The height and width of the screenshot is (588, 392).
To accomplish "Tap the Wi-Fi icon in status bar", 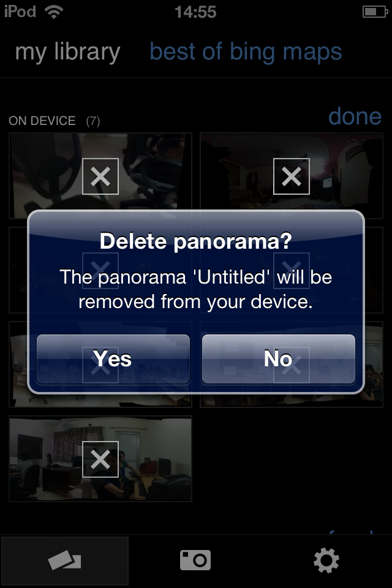I will coord(54,12).
